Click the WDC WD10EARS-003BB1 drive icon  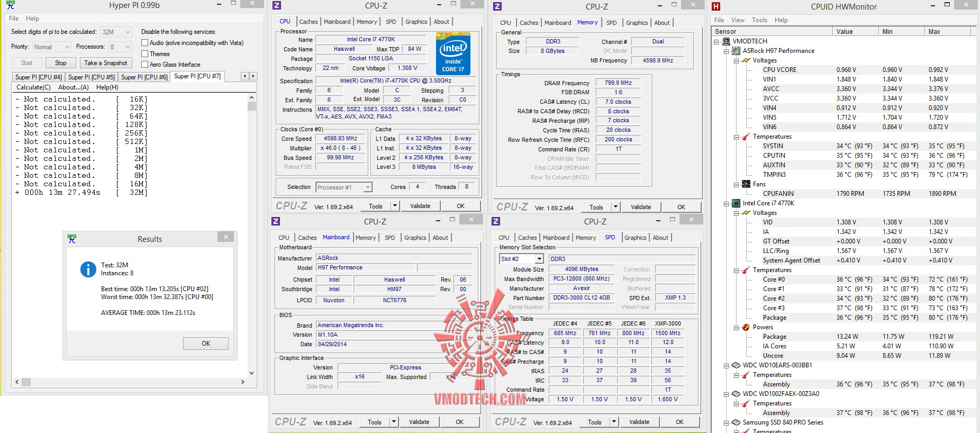click(736, 365)
